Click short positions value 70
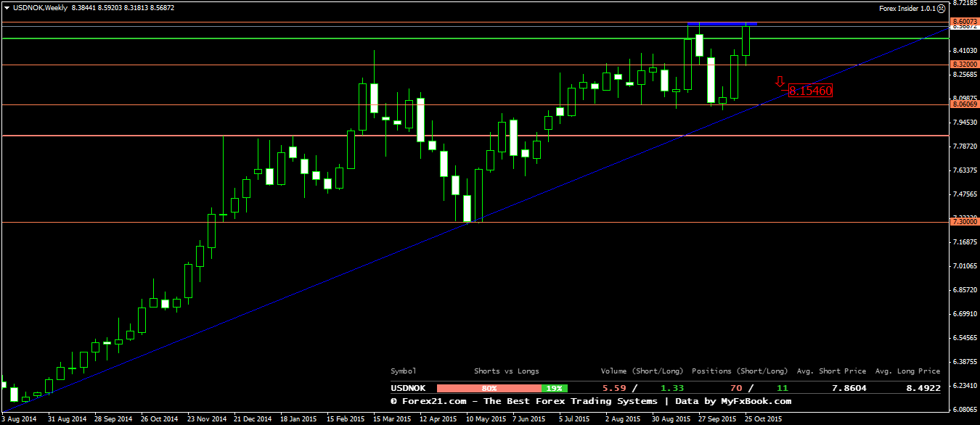 pos(736,389)
